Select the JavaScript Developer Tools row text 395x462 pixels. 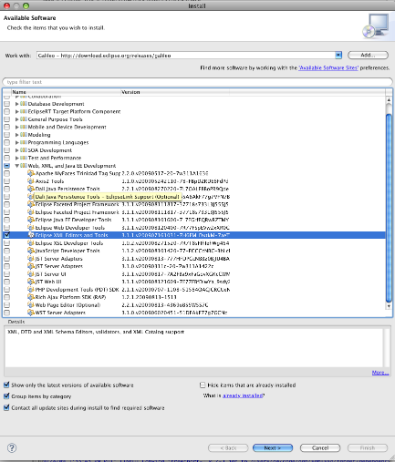(67, 251)
